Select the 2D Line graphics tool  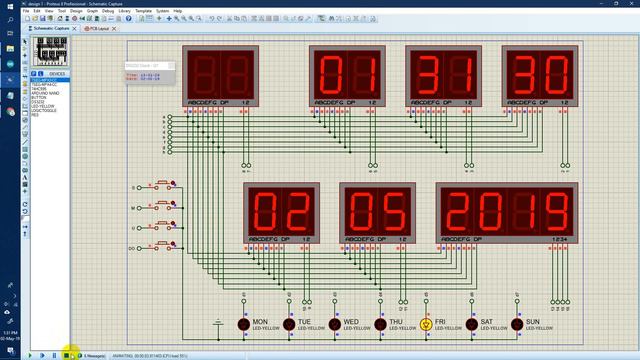(x=25, y=142)
